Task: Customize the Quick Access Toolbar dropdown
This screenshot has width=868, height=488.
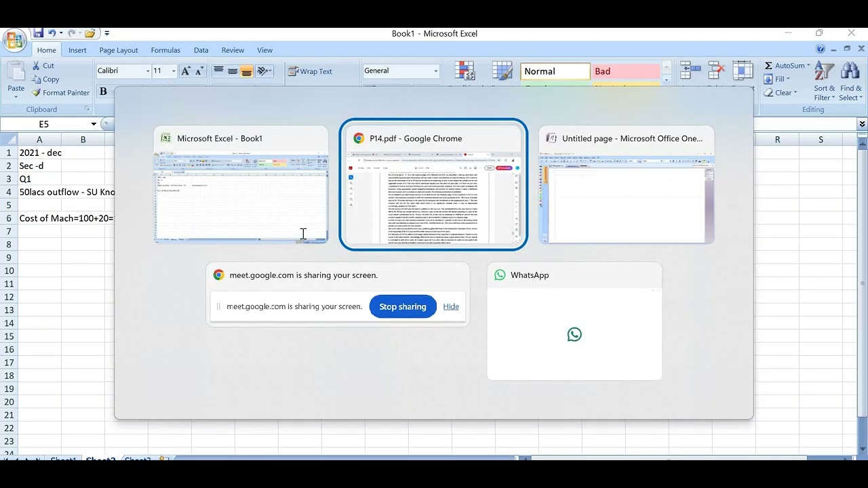Action: [x=106, y=33]
